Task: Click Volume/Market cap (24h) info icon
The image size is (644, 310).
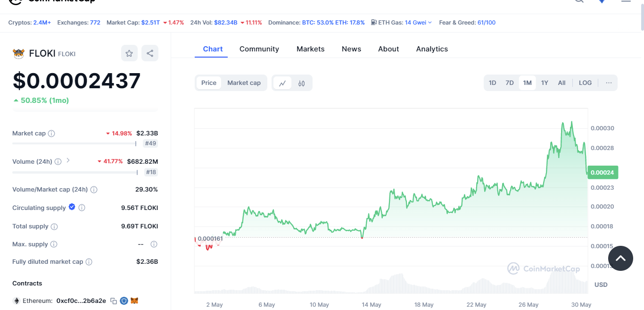Action: (x=94, y=190)
